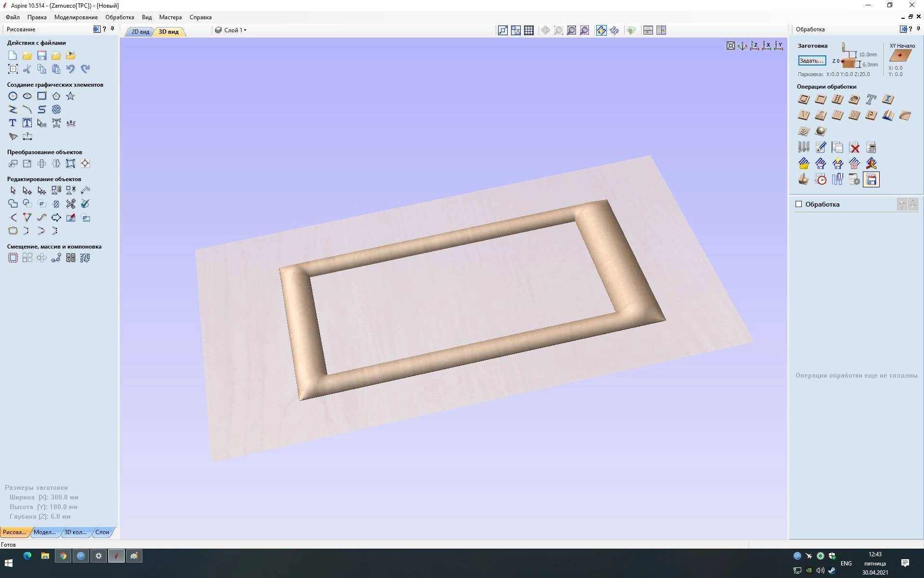The height and width of the screenshot is (578, 924).
Task: View along Z axis icon
Action: (x=755, y=46)
